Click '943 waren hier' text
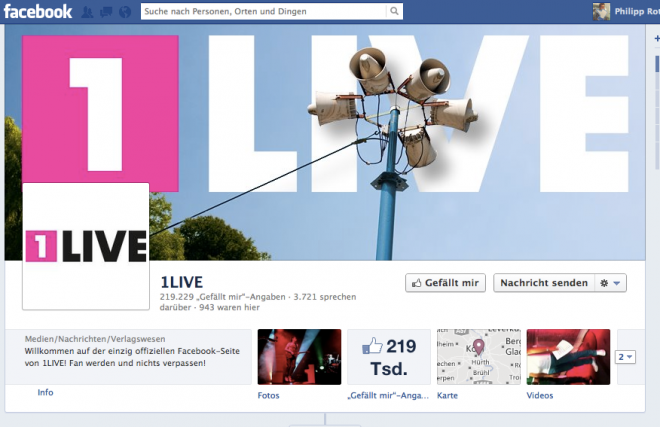The height and width of the screenshot is (427, 660). 229,307
